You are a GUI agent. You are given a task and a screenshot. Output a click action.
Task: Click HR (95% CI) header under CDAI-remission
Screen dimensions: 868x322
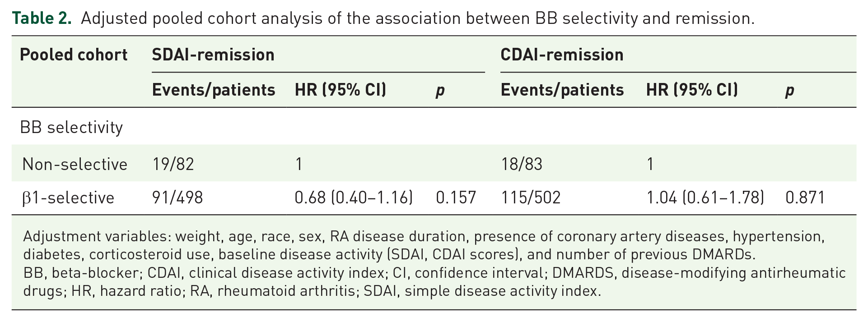pyautogui.click(x=692, y=90)
